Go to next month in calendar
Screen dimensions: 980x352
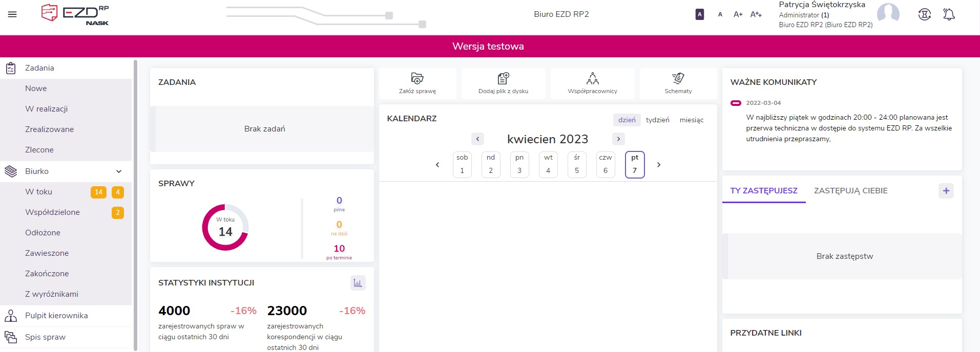pos(618,139)
